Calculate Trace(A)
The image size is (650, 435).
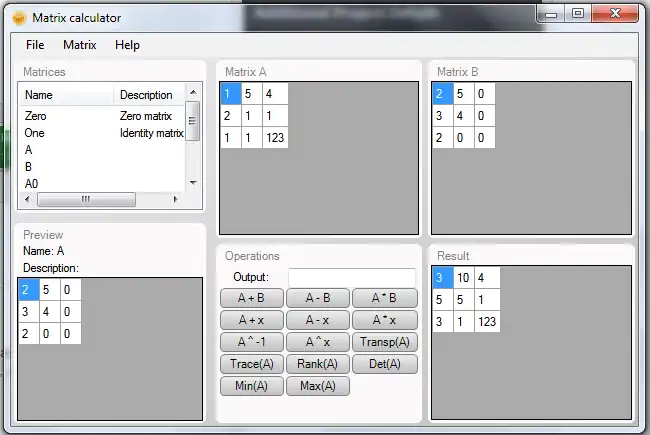point(252,364)
